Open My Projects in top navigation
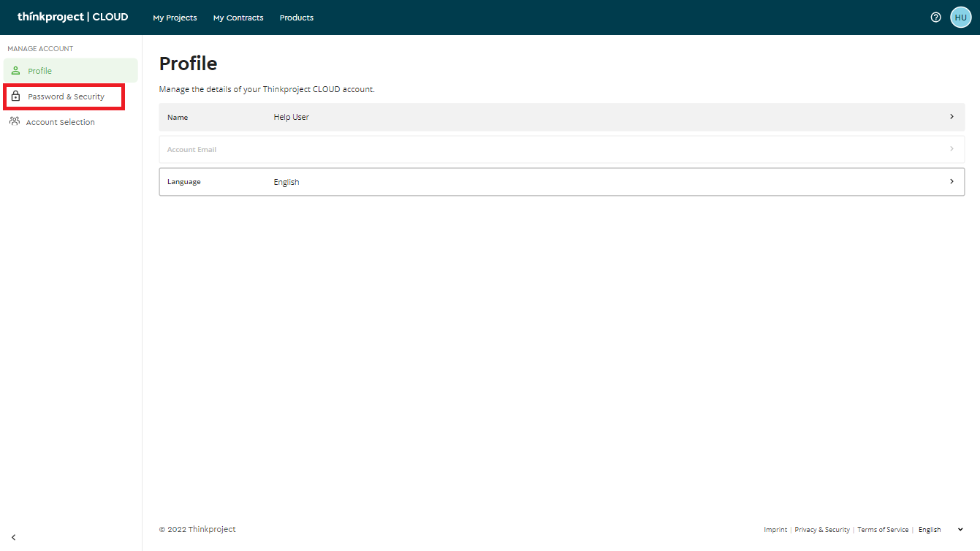This screenshot has height=551, width=980. pos(175,18)
